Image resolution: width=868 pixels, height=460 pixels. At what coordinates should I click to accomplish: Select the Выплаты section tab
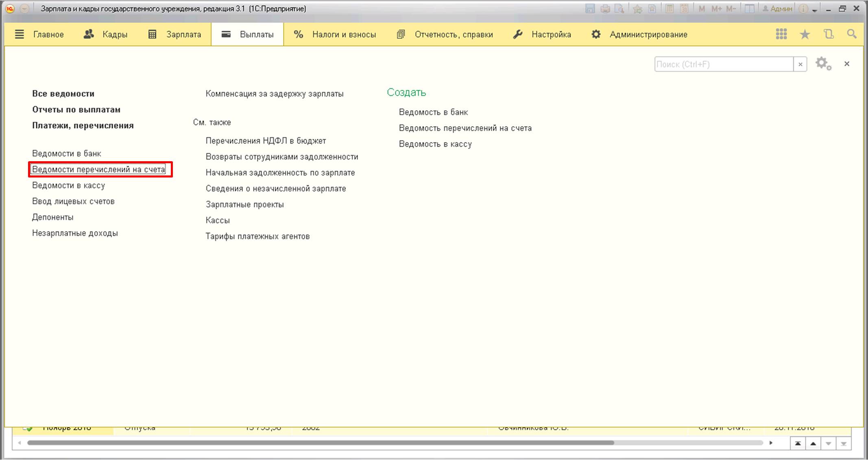click(x=247, y=35)
